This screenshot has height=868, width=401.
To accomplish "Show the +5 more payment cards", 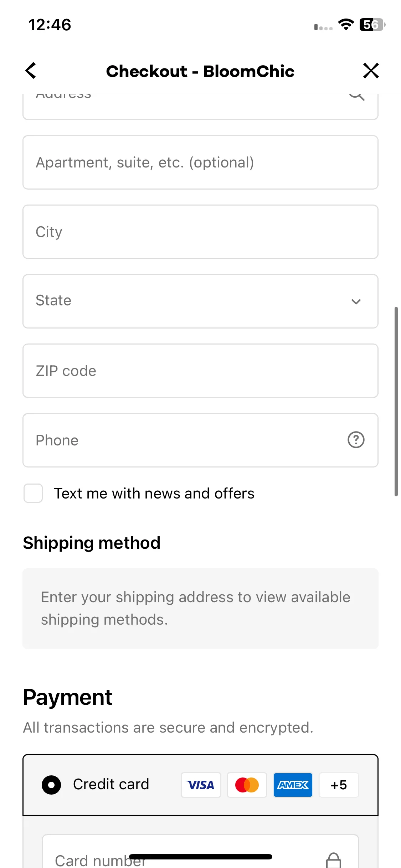I will click(x=339, y=785).
